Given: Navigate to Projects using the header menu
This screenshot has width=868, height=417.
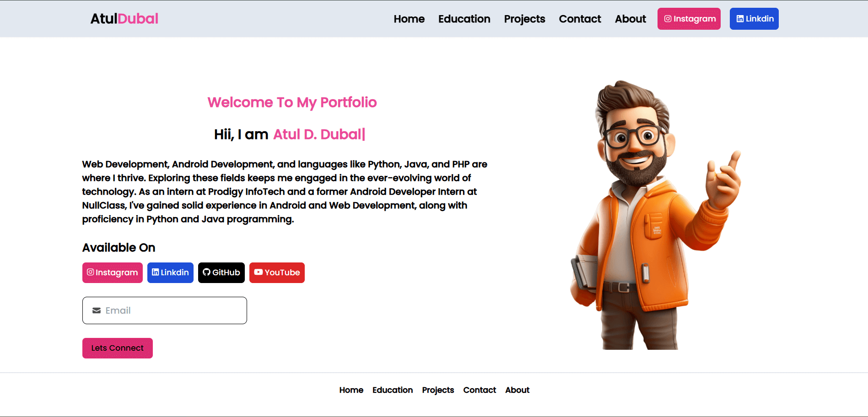Looking at the screenshot, I should click(x=524, y=19).
